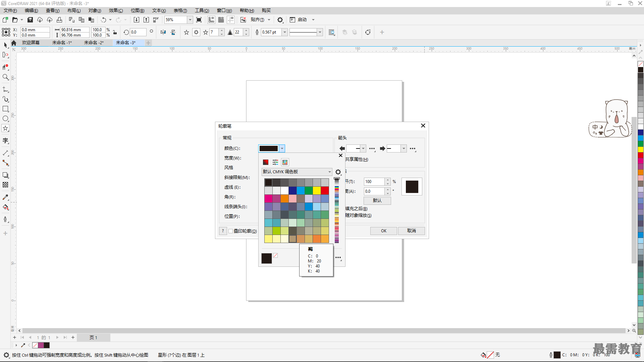This screenshot has width=644, height=362.
Task: Click the Publish to PDF icon
Action: coord(156,20)
